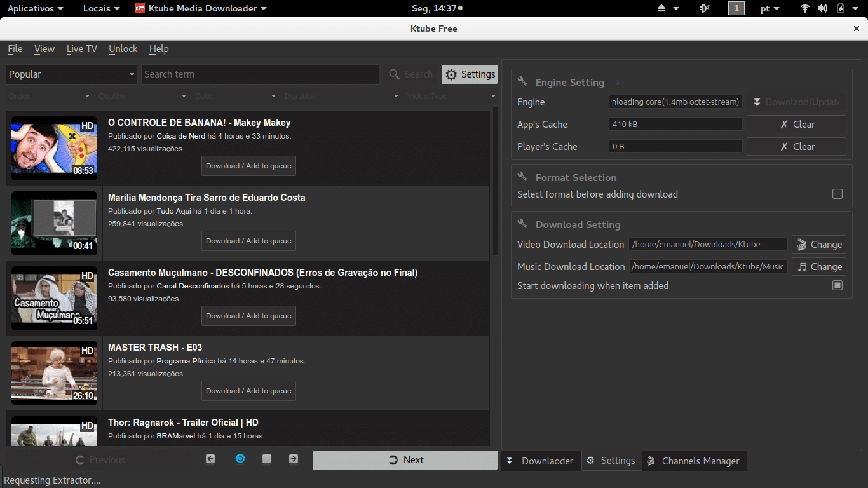Click the Next page button
Viewport: 868px width, 488px height.
pyautogui.click(x=405, y=460)
